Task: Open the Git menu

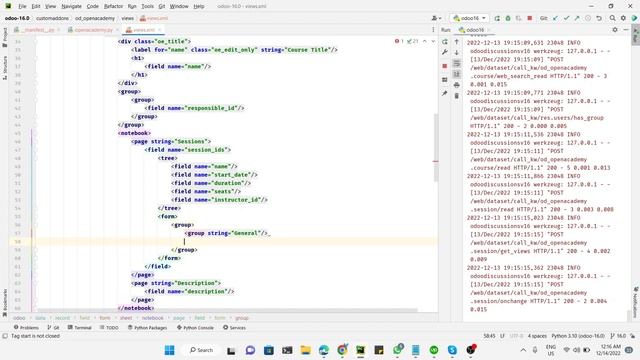Action: point(162,7)
